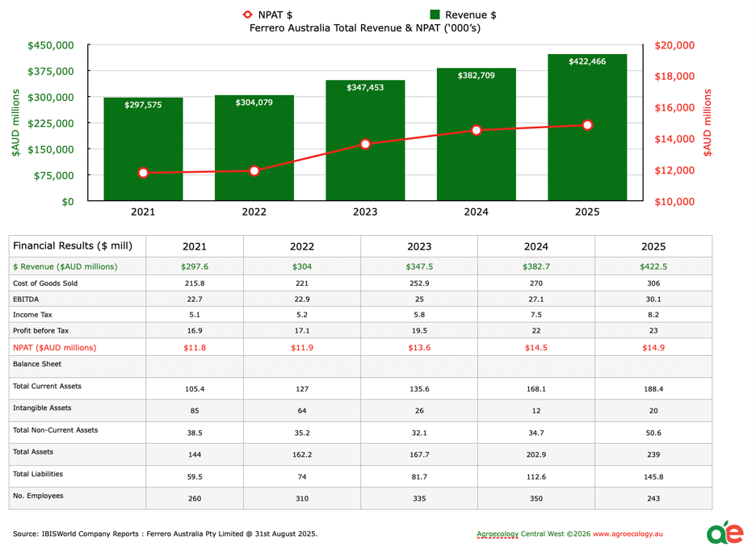Image resolution: width=756 pixels, height=557 pixels.
Task: Click the Total Liabilities value 81.7
Action: click(x=419, y=476)
